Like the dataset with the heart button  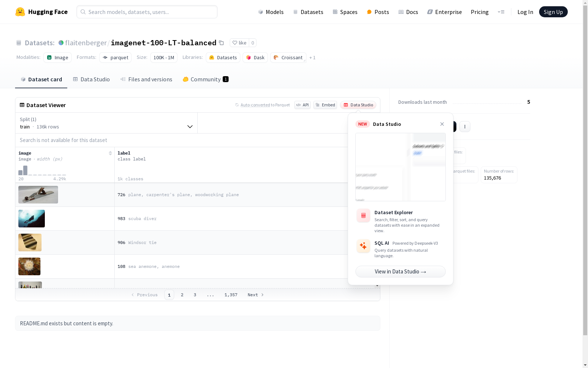[239, 43]
